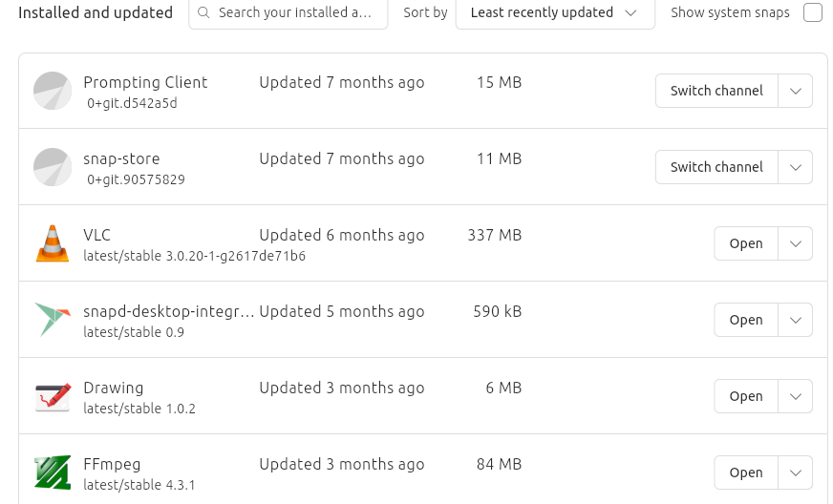This screenshot has width=833, height=504.
Task: Expand options arrow beside Prompting Client
Action: click(x=795, y=91)
